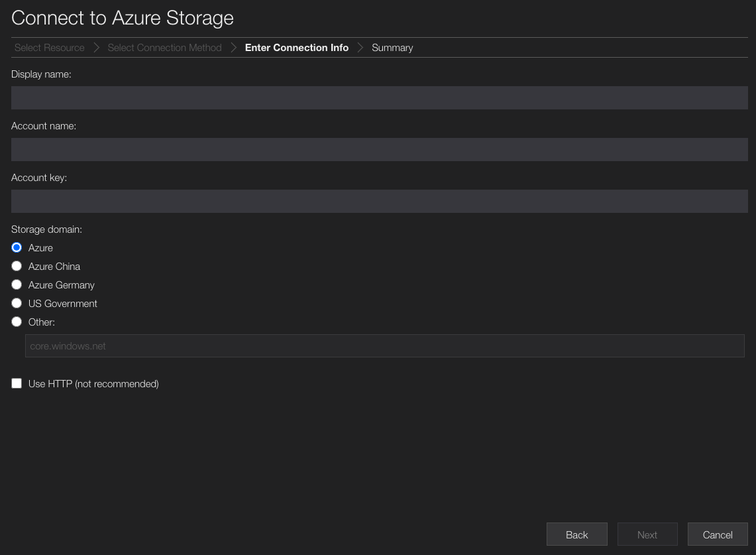Screen dimensions: 756x555
Task: Open the Summary breadcrumb step
Action: pyautogui.click(x=392, y=48)
